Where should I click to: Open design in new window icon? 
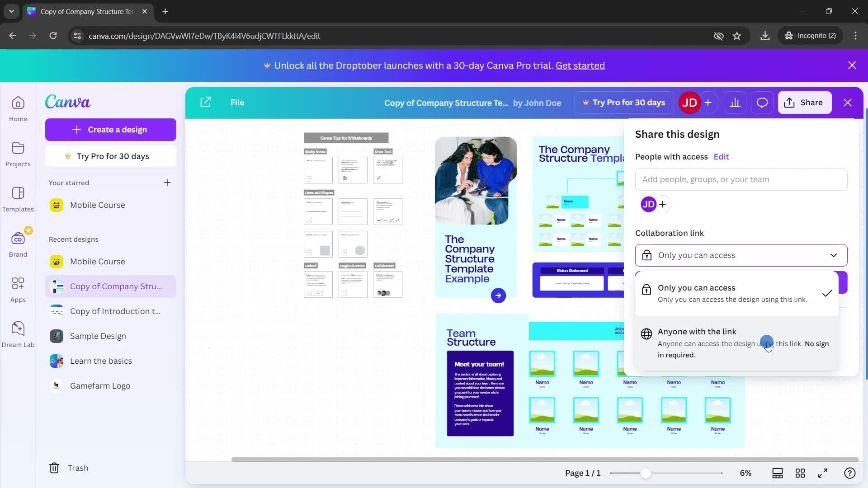click(206, 102)
